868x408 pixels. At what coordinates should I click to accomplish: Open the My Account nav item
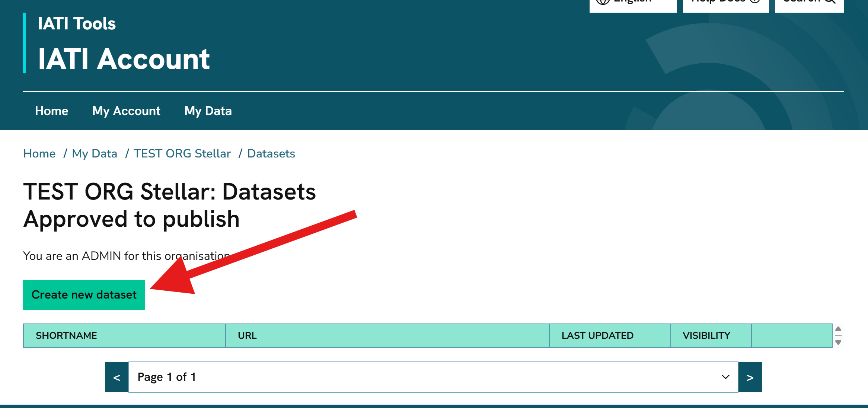(x=126, y=111)
